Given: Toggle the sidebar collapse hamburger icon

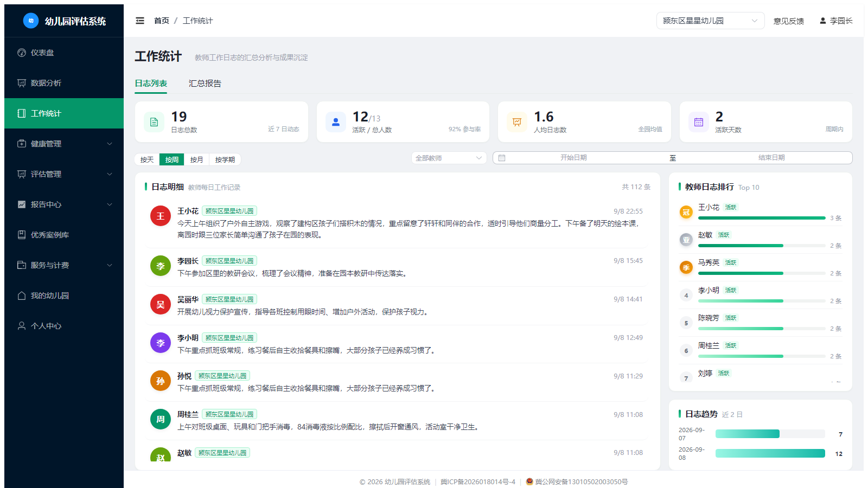Looking at the screenshot, I should [x=140, y=21].
